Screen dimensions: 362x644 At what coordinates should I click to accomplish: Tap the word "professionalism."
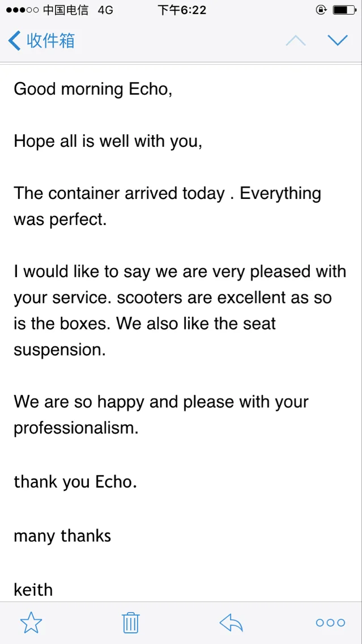(76, 429)
